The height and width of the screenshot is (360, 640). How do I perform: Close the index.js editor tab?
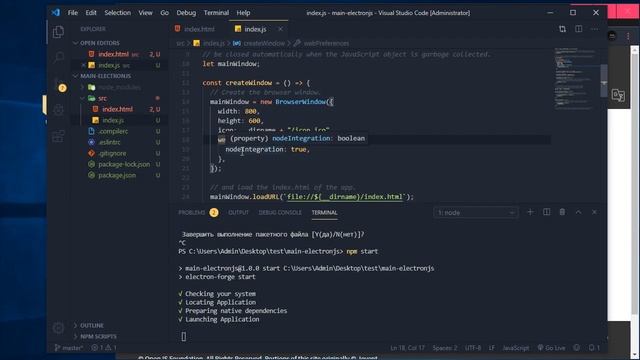coord(280,29)
